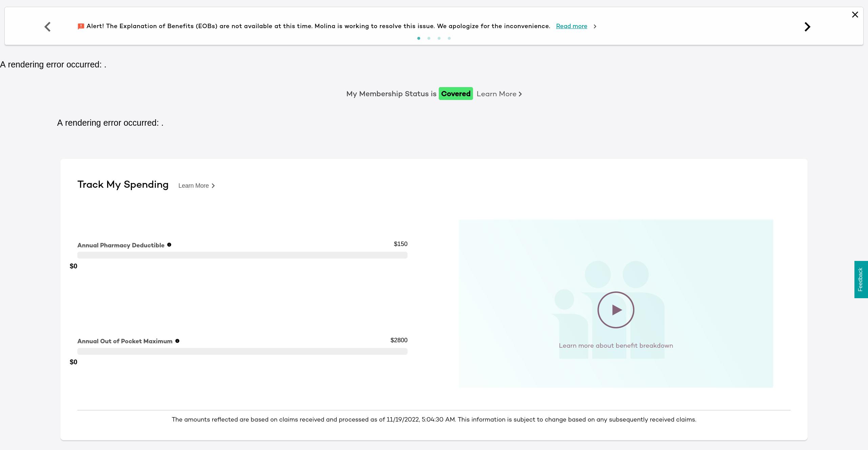Click the next alert carousel arrow
Screen dimensions: 868x450
[x=807, y=26]
